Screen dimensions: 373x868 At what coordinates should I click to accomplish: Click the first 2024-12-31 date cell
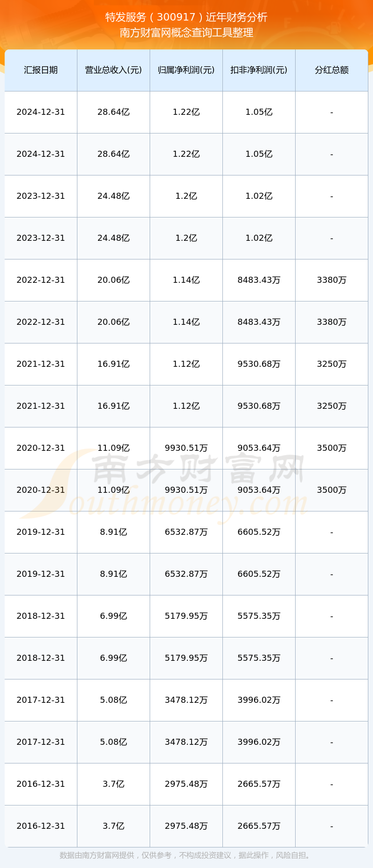pyautogui.click(x=41, y=112)
